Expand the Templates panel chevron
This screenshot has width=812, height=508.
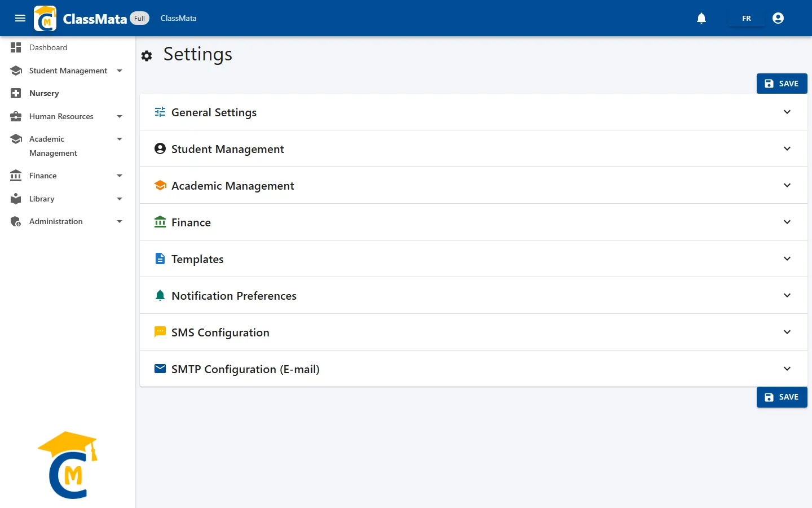(787, 259)
